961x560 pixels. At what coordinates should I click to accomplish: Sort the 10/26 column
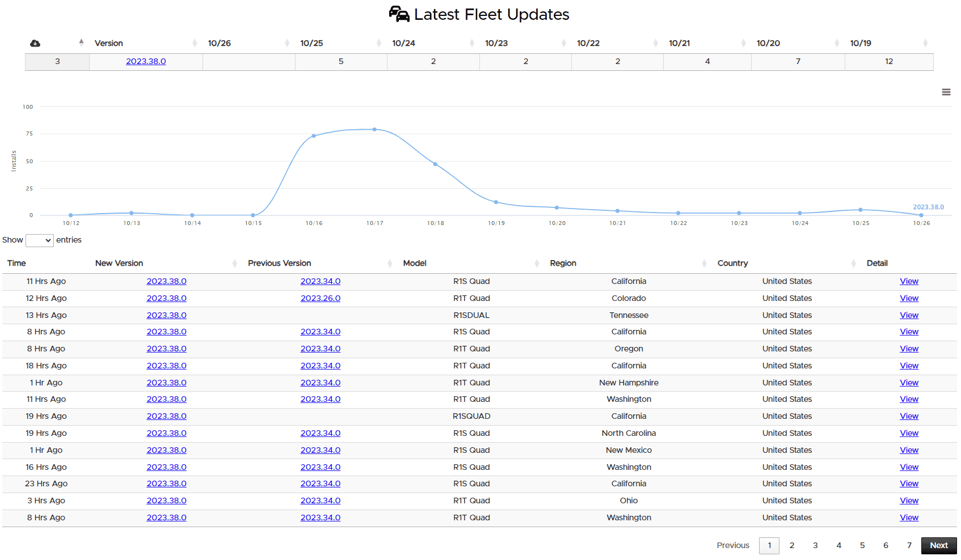tap(220, 43)
